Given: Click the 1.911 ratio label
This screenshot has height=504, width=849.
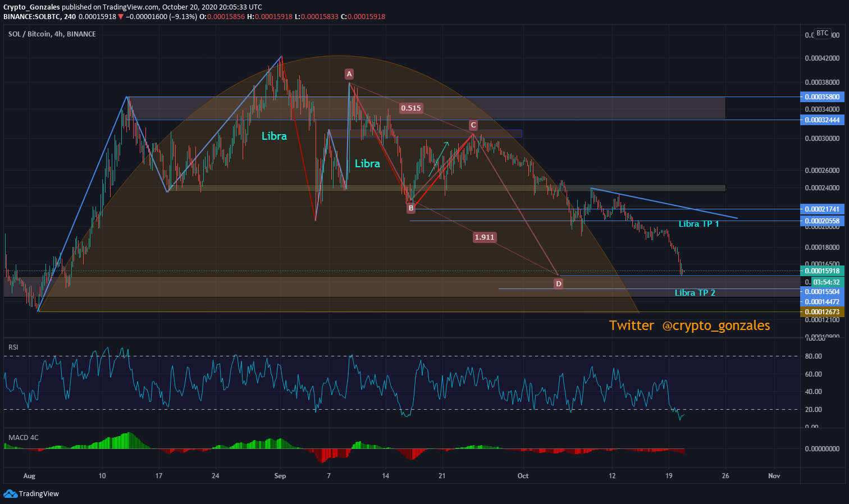Looking at the screenshot, I should (x=485, y=237).
